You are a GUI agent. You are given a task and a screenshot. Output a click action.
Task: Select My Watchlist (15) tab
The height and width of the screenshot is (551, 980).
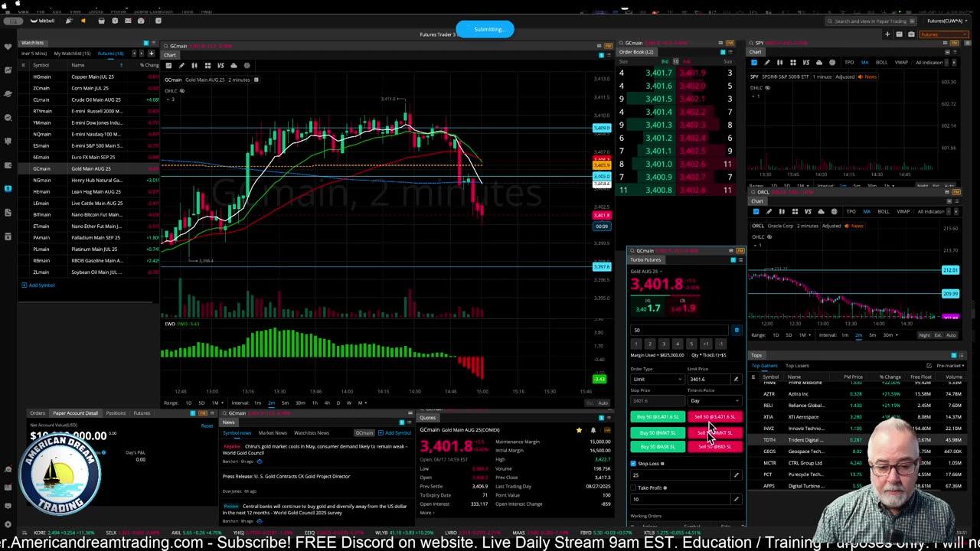click(72, 54)
